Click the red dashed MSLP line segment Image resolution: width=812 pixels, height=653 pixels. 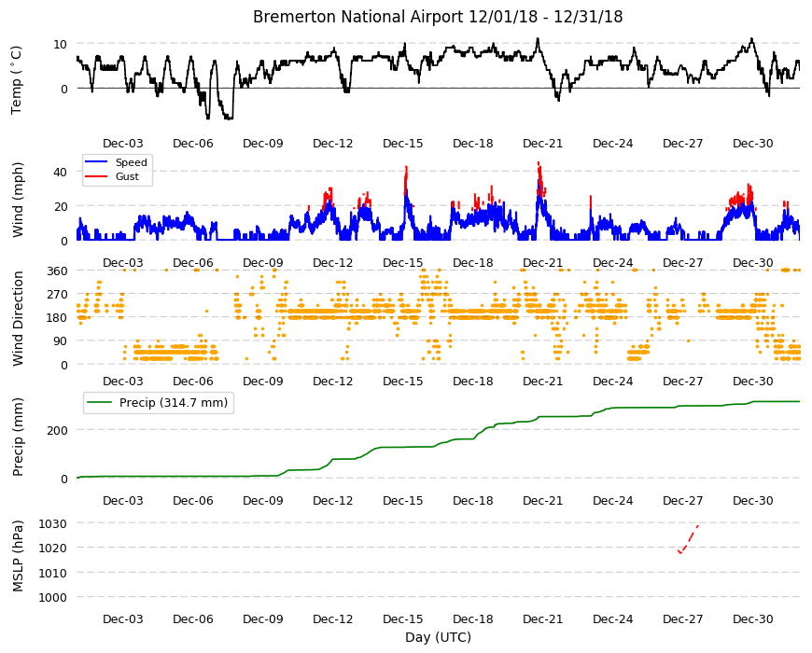point(688,539)
